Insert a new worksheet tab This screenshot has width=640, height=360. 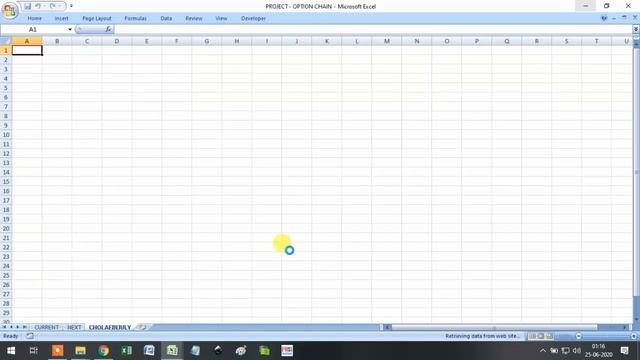[x=141, y=327]
